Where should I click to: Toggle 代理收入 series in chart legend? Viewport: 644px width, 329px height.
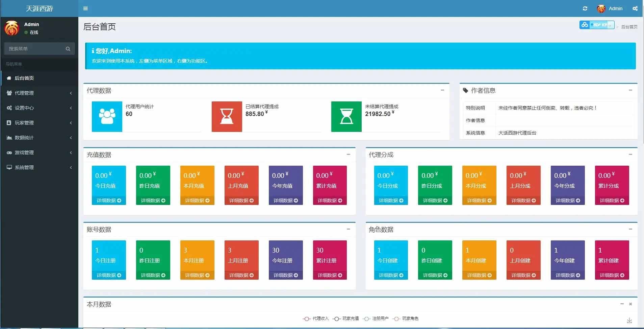pos(316,319)
